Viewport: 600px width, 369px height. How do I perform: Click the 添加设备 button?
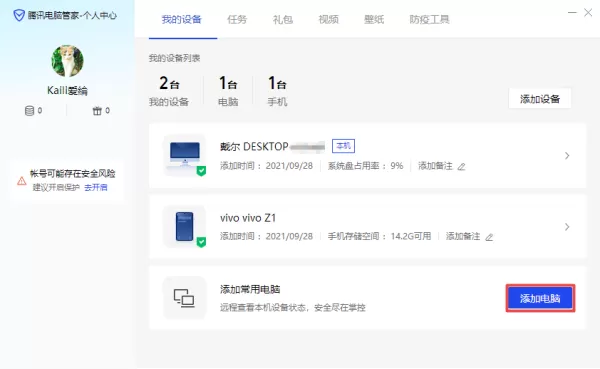coord(540,99)
